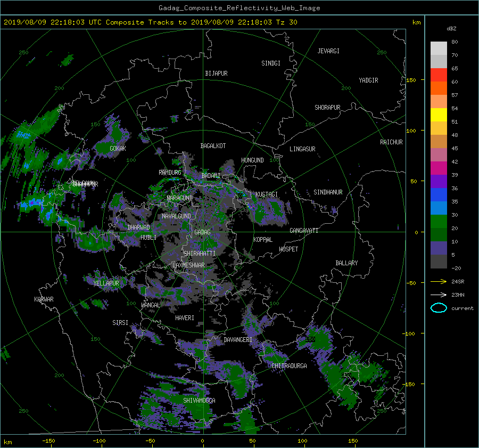Screen dimensions: 479x448
Task: Click the '0' tick on the bottom km axis
Action: coord(202,441)
